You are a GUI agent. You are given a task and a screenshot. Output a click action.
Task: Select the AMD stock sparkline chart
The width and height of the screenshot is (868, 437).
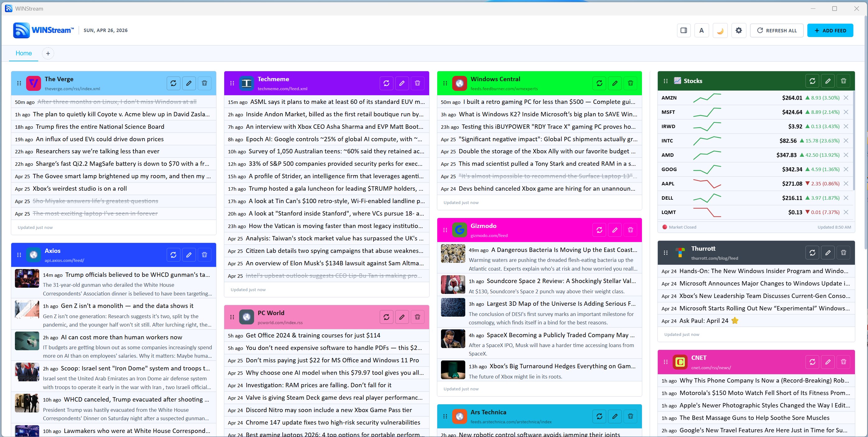click(707, 155)
